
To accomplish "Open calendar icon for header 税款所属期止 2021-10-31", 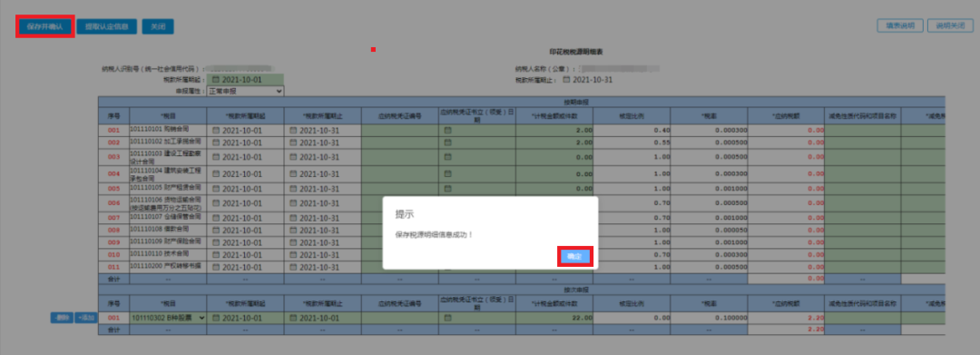I will pyautogui.click(x=566, y=80).
